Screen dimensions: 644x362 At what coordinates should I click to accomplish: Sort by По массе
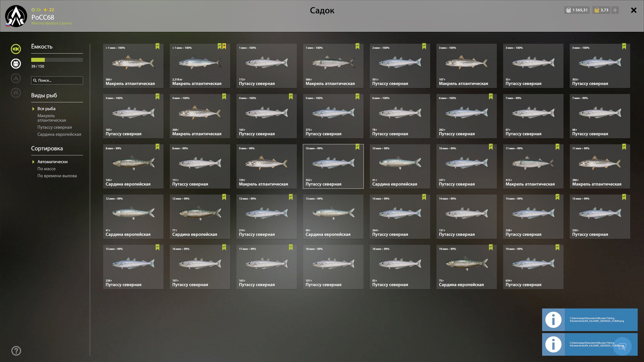coord(47,169)
